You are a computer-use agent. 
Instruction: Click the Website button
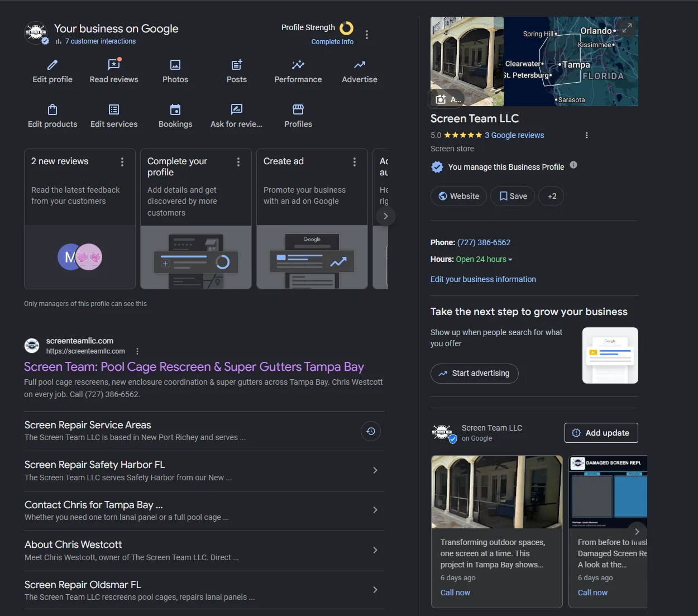[458, 196]
